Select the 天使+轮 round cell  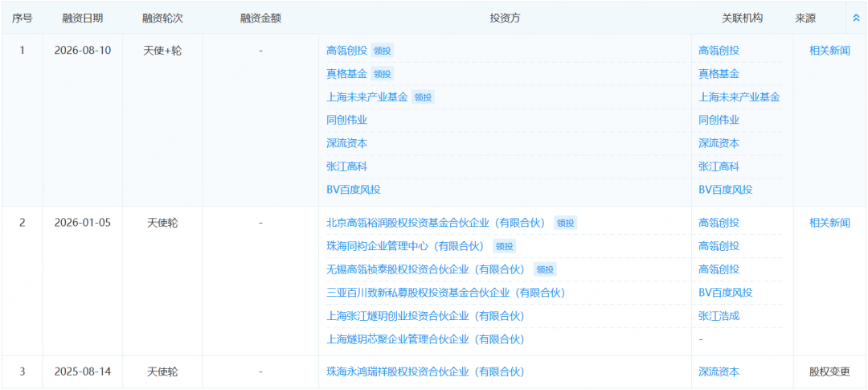(162, 51)
